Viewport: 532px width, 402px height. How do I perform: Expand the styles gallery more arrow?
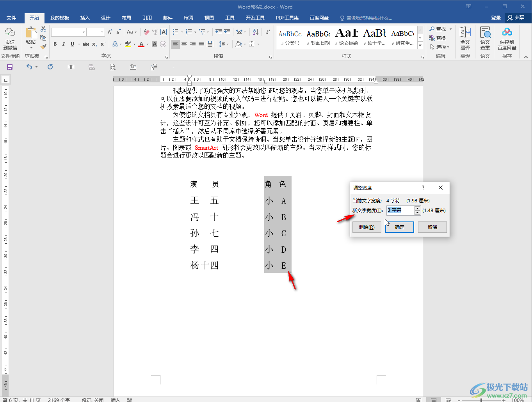420,46
